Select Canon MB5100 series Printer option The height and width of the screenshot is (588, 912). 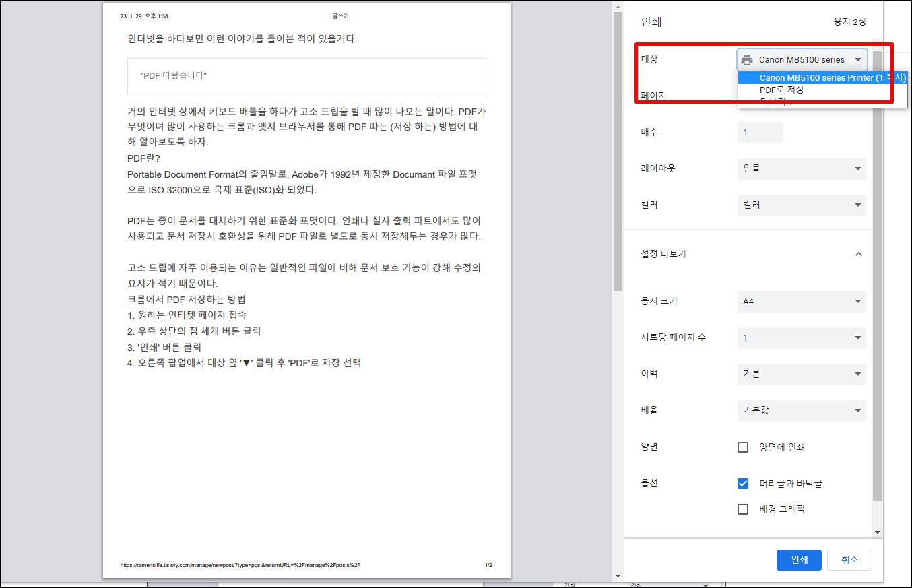coord(822,78)
